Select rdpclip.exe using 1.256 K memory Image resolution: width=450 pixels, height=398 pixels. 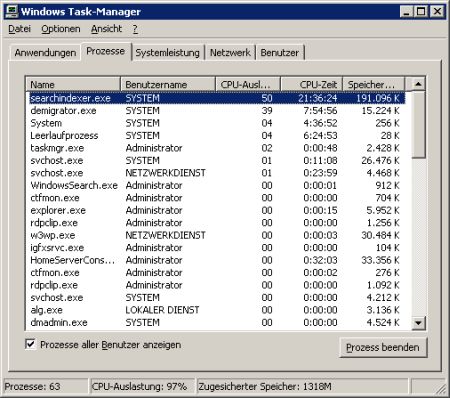216,223
